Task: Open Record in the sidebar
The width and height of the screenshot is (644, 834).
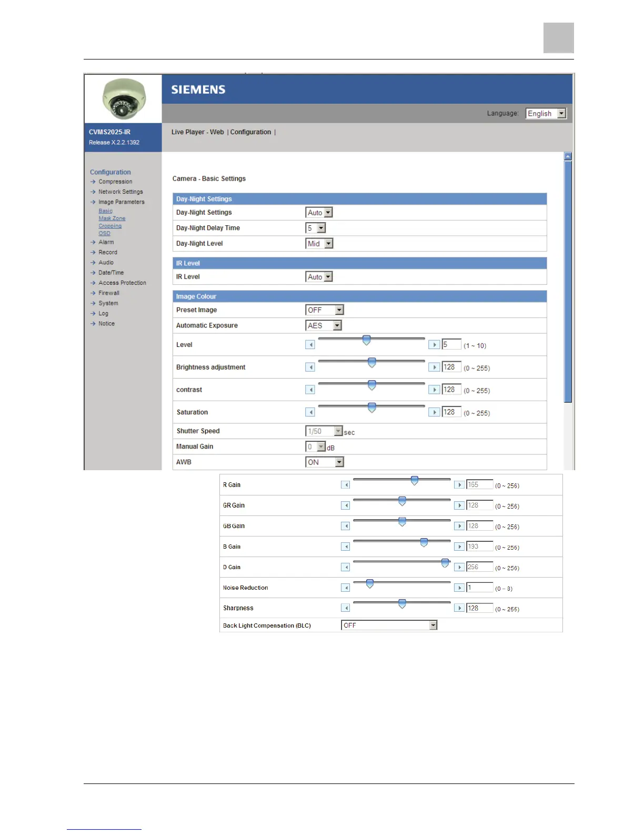Action: [108, 252]
